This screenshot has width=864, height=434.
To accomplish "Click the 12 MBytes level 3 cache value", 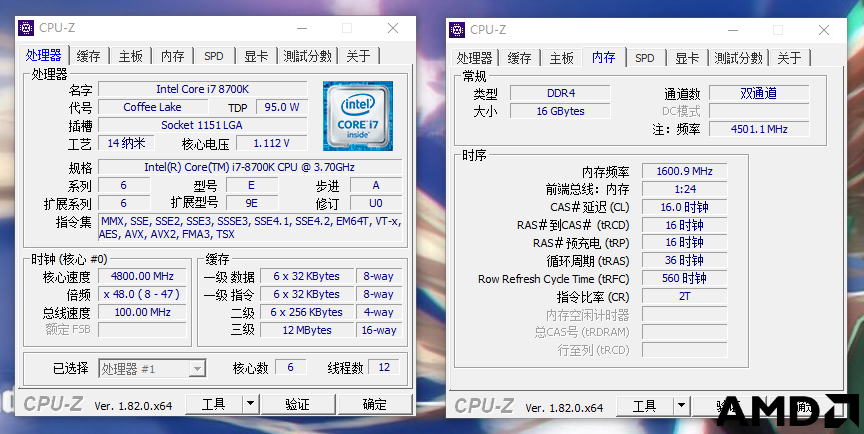I will coord(307,330).
